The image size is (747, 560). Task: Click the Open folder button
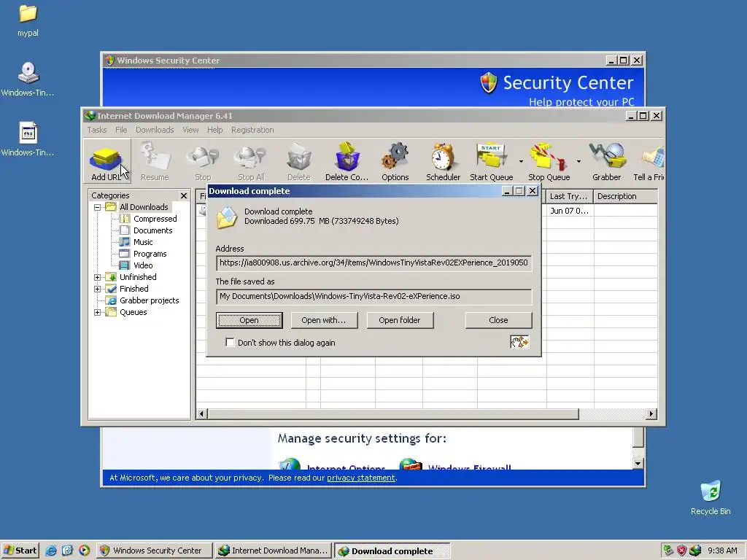coord(400,321)
